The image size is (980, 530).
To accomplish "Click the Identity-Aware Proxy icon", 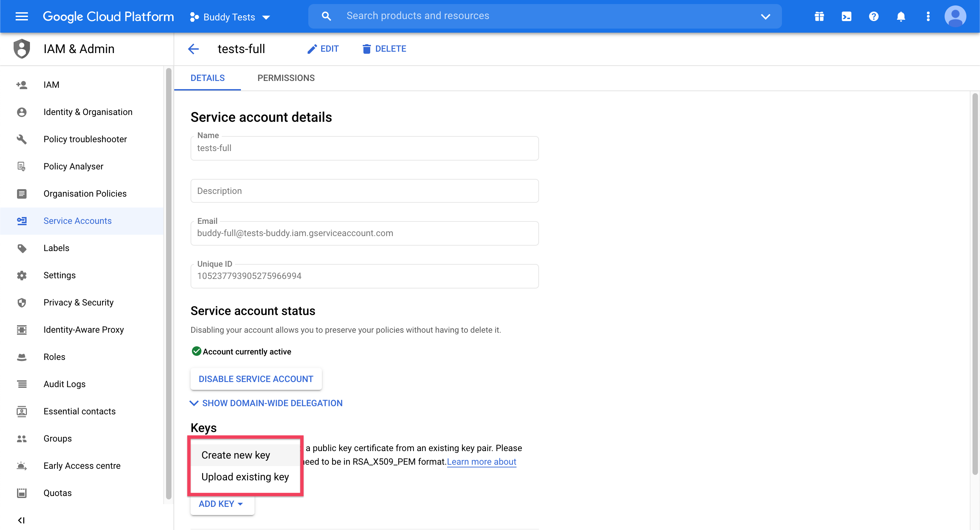I will click(22, 330).
